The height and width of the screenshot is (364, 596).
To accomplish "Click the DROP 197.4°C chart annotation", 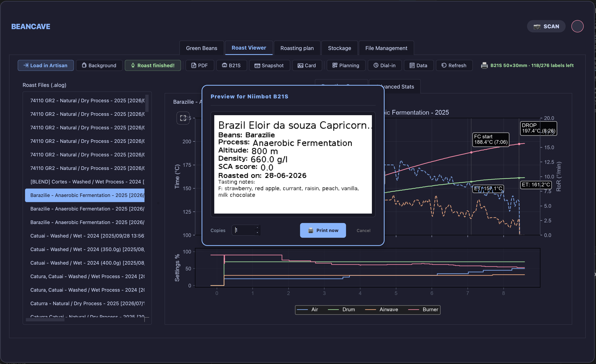I will pos(539,128).
